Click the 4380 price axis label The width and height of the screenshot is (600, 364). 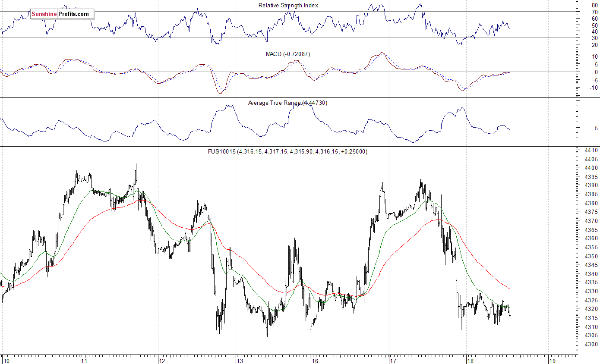(591, 203)
